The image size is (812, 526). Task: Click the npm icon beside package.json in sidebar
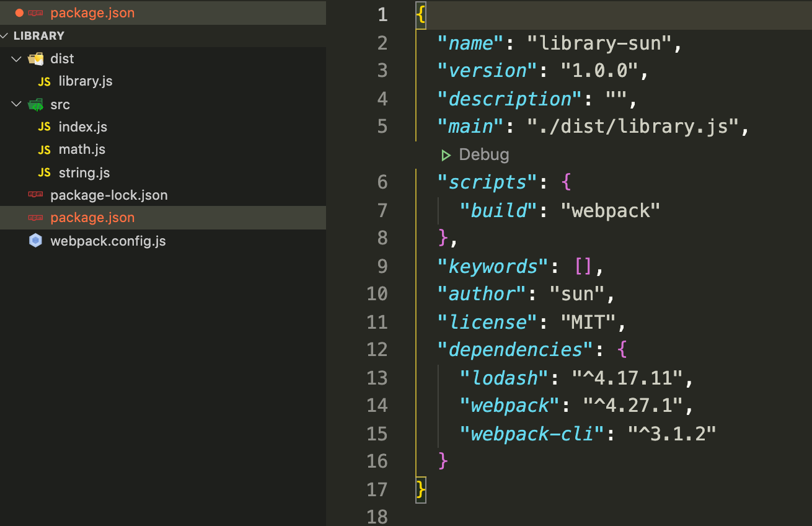tap(35, 218)
